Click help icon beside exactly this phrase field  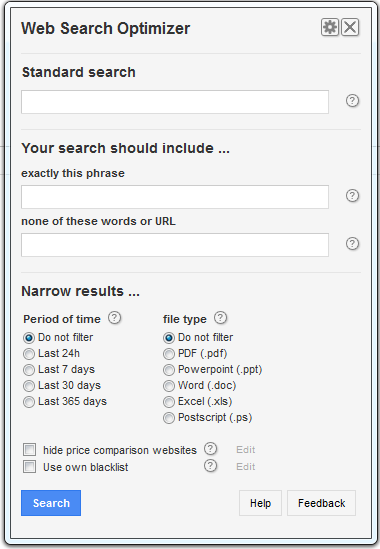point(352,195)
